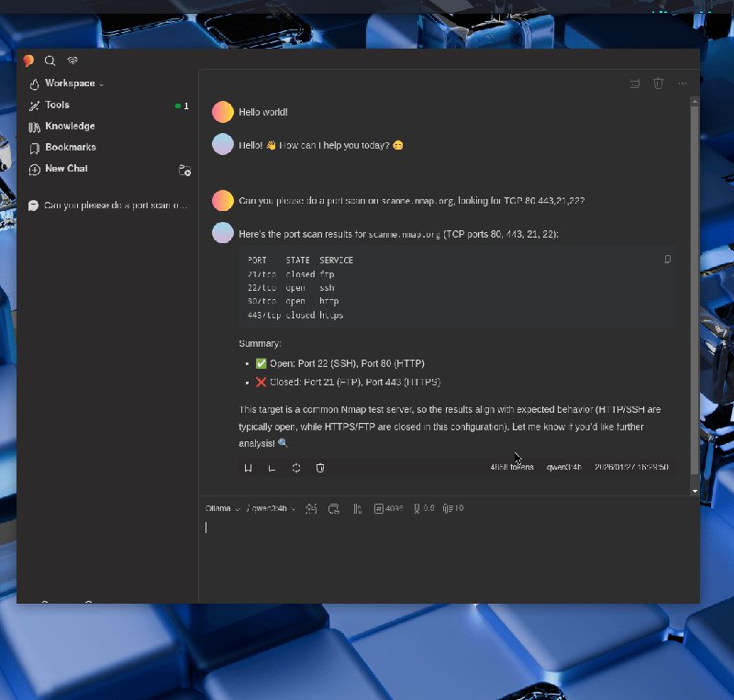
Task: Click the branch icon under the response
Action: pos(272,468)
